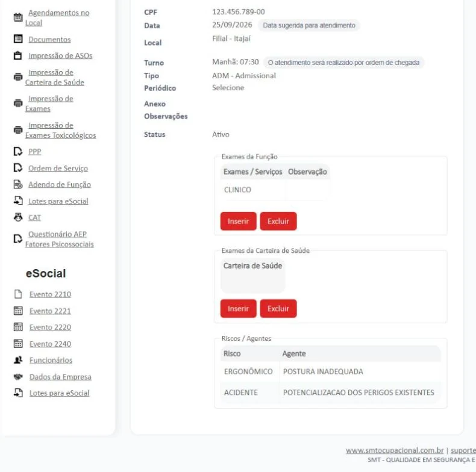Viewport: 476px width, 472px height.
Task: Click the clipboard icon beside Impressão de ASOs
Action: (x=18, y=55)
